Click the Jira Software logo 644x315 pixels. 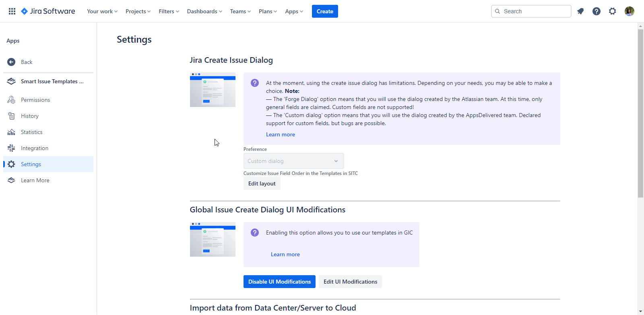(x=48, y=11)
